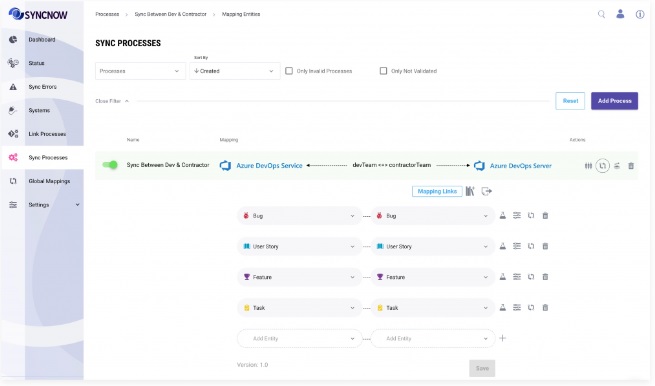Click the devTeam <=> contractorTeam label
The height and width of the screenshot is (386, 655).
[391, 165]
